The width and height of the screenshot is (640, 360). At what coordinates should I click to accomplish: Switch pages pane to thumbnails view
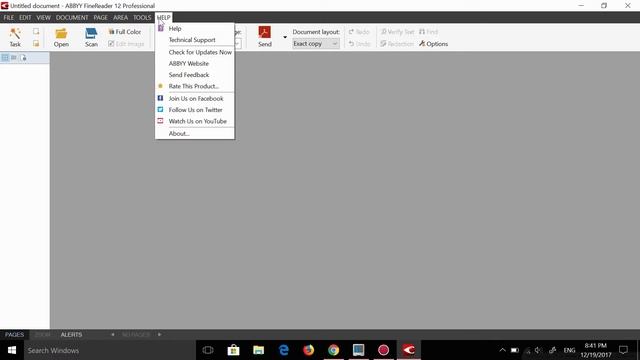[x=5, y=58]
